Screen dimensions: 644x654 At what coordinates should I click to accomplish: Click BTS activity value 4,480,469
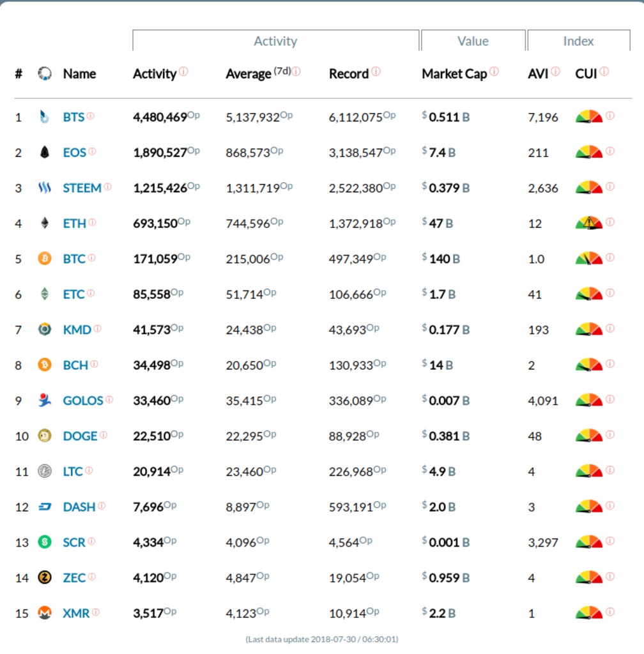point(160,118)
